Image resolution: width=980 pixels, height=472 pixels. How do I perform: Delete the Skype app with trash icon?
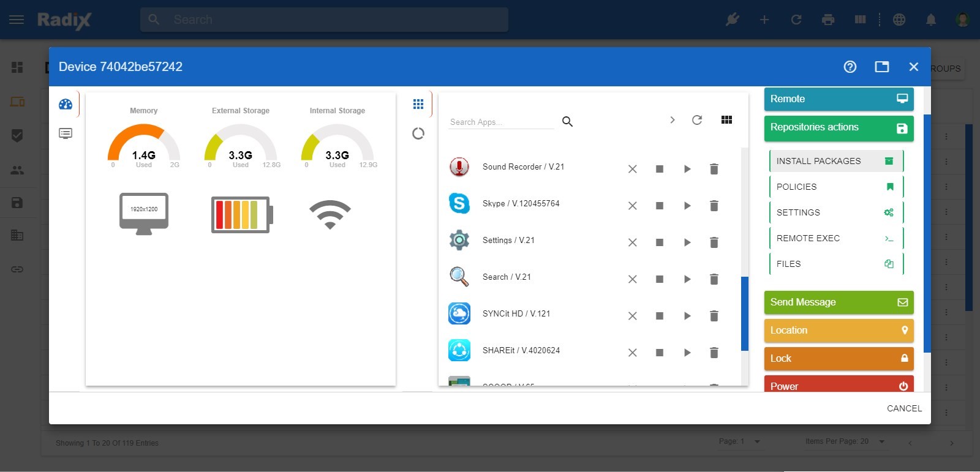[714, 206]
